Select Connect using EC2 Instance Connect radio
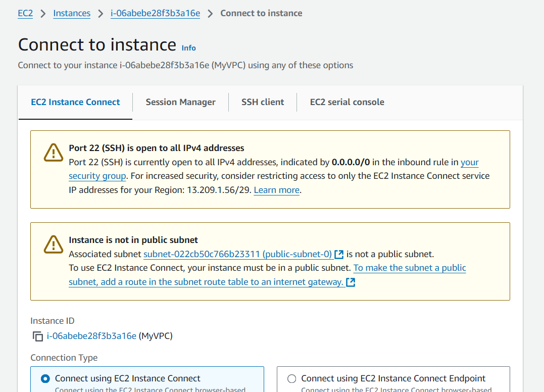544x392 pixels. pos(45,378)
